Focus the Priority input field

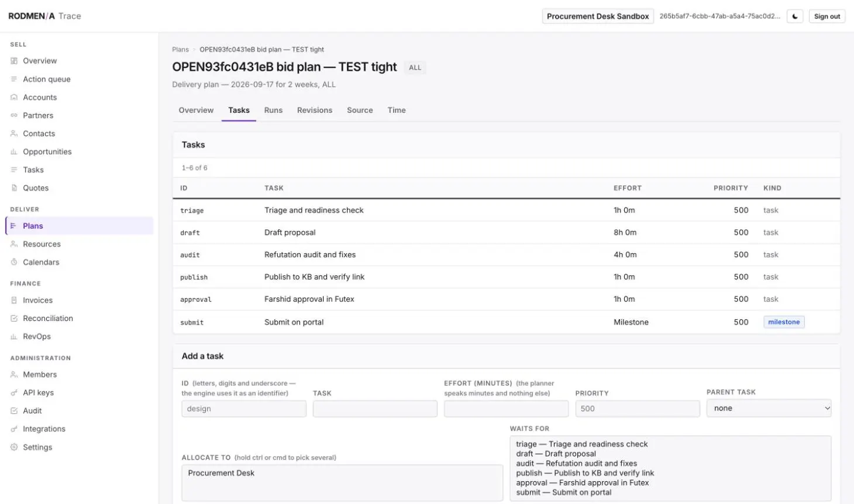(638, 409)
